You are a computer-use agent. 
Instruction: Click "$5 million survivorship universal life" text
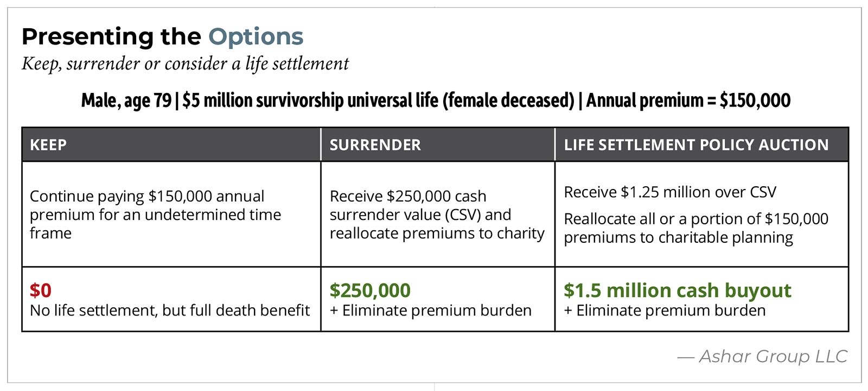(x=310, y=100)
